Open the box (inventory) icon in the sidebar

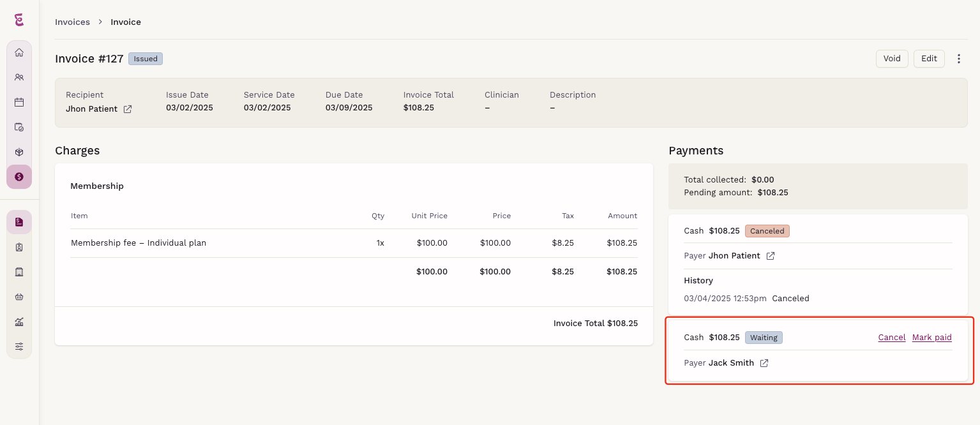pos(19,152)
